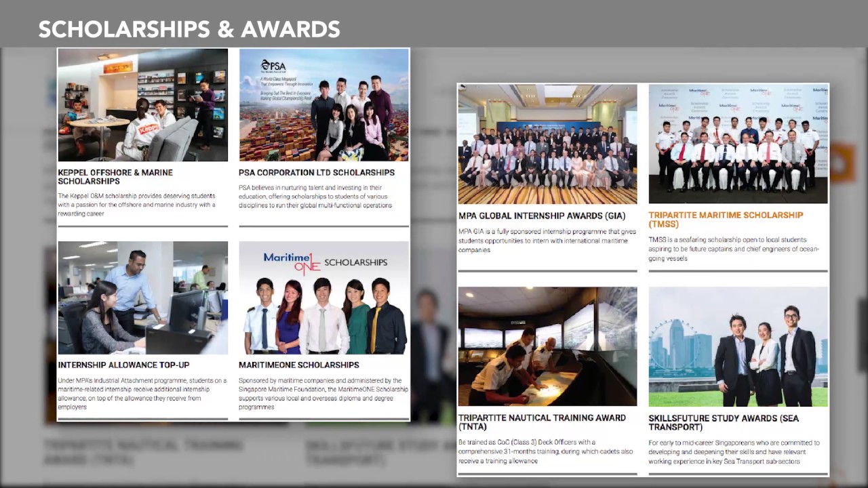Click the 'Under MPA's Industrial Attachment programme' description
Viewport: 868px width, 488px height.
click(142, 394)
